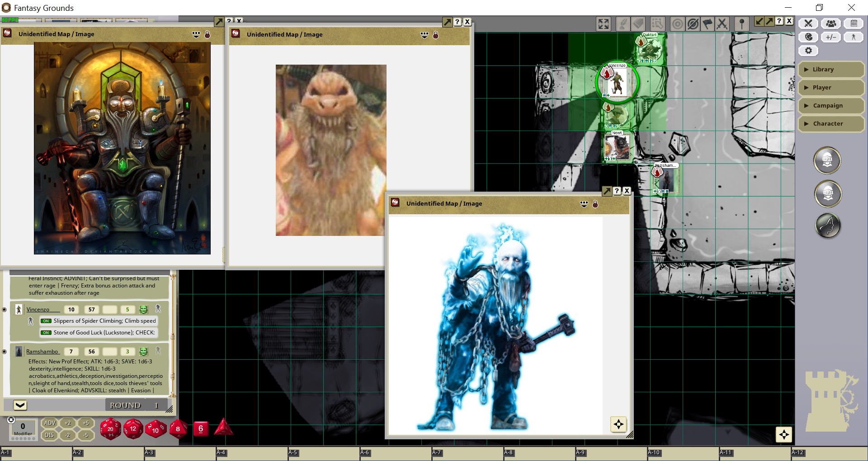
Task: Toggle the DIS disadvantage button
Action: coord(49,435)
